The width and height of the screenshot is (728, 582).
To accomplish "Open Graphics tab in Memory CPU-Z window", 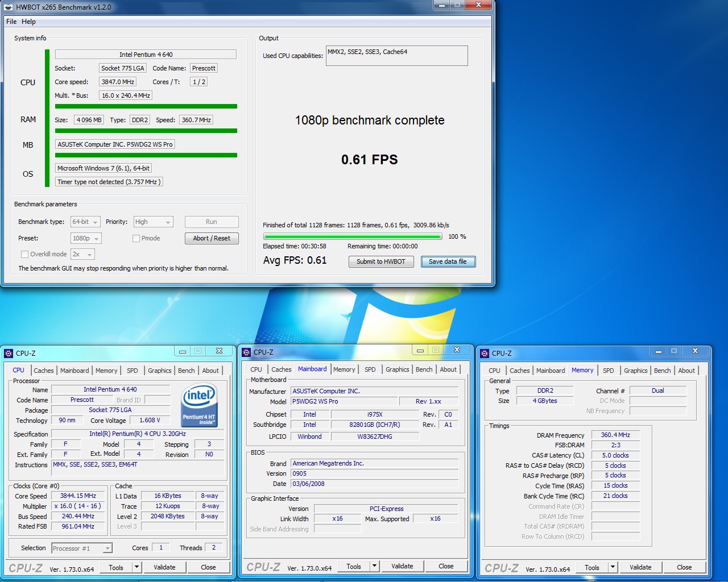I will point(635,370).
